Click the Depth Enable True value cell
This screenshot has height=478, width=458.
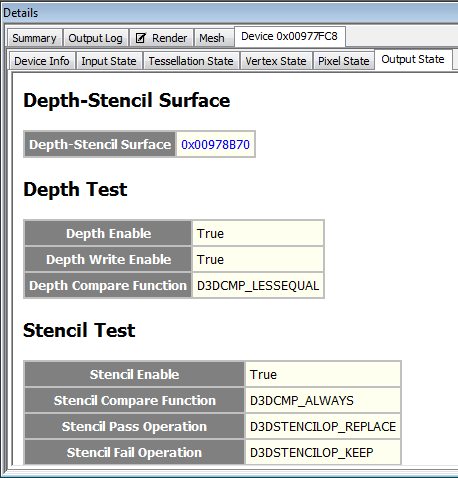(x=258, y=233)
